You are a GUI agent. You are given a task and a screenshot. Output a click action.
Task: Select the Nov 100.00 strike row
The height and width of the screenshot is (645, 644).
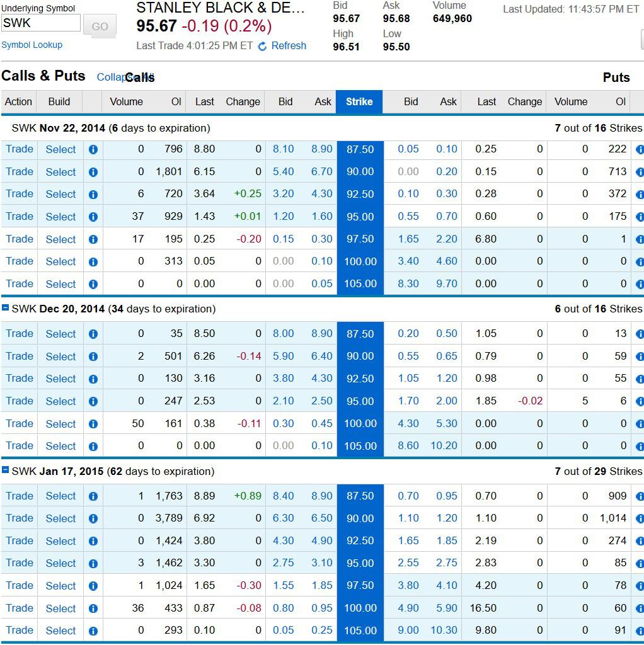(x=60, y=261)
